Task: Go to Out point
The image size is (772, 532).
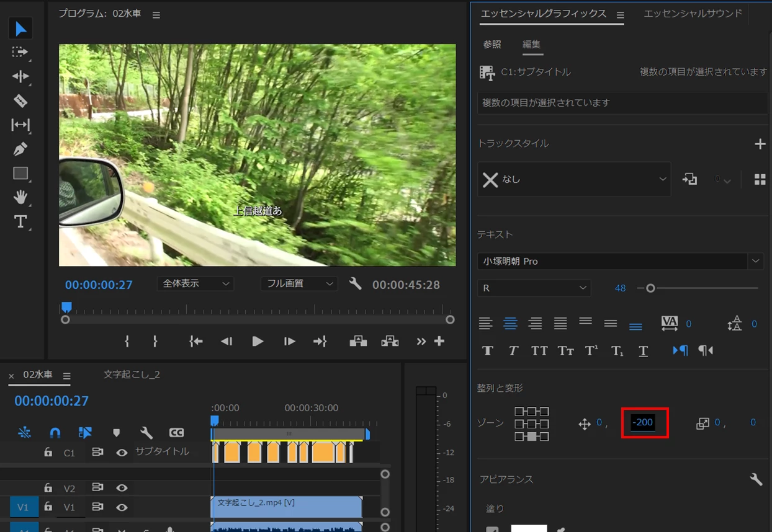Action: coord(320,341)
